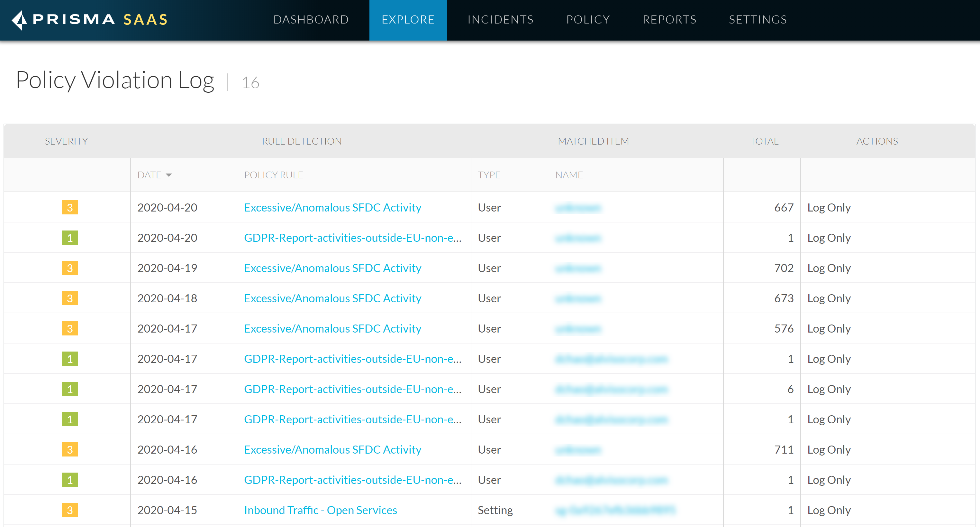Click severity 1 badge on 2020-04-16 row
Image resolution: width=980 pixels, height=527 pixels.
(x=70, y=480)
